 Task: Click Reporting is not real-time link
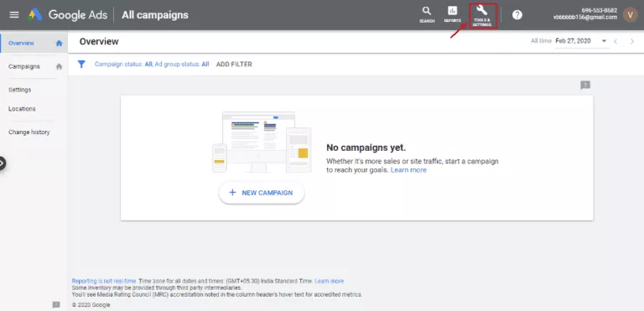pyautogui.click(x=103, y=282)
